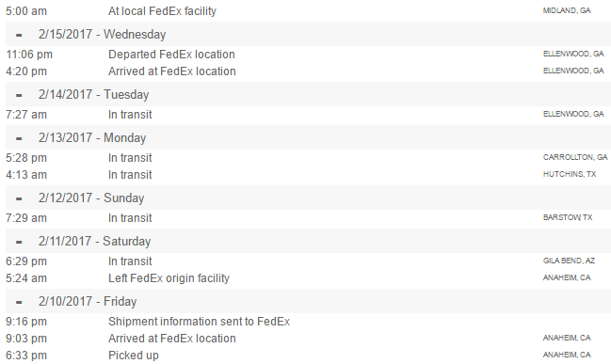Image resolution: width=611 pixels, height=364 pixels.
Task: Click the 2/15/2017 - Wednesday date header
Action: [x=102, y=34]
